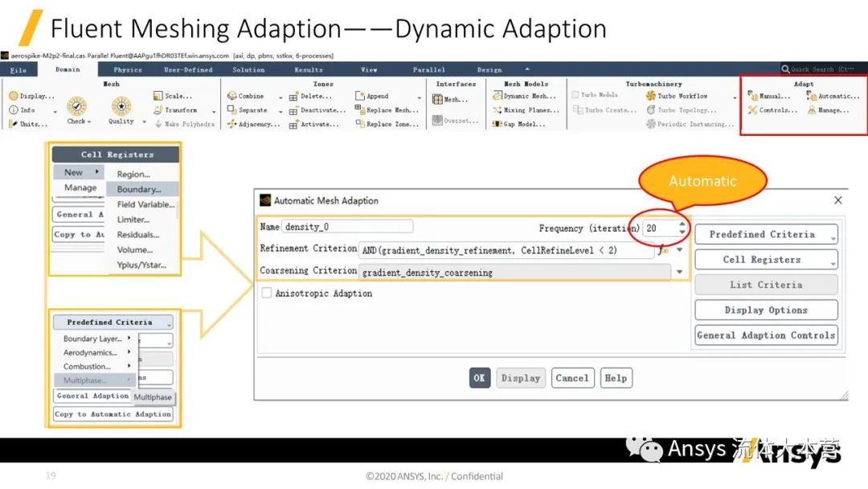Open the mesh Display tool

click(32, 96)
